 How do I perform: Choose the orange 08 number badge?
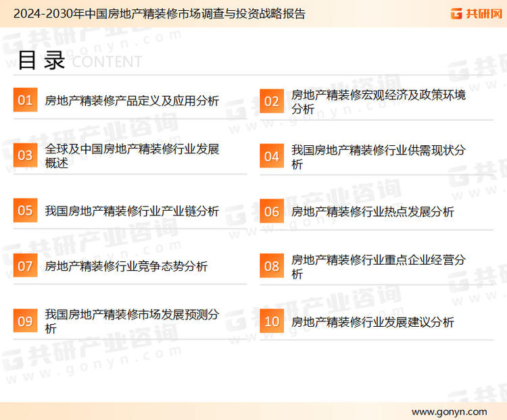[272, 266]
